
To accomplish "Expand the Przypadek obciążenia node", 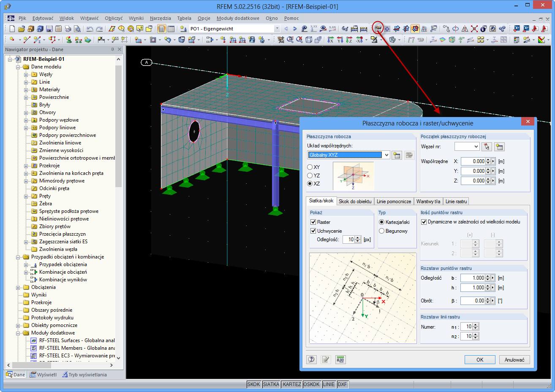I will tap(26, 265).
